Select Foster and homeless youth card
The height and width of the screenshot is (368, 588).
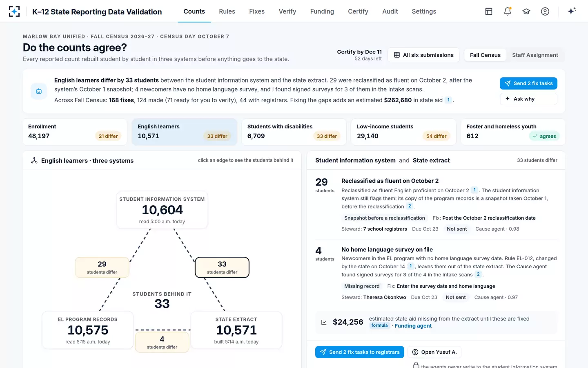point(513,132)
